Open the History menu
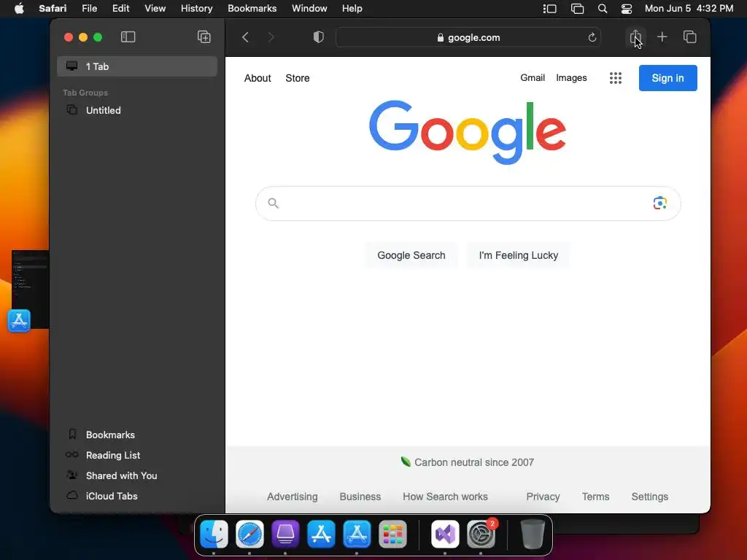Viewport: 747px width, 560px height. click(196, 9)
